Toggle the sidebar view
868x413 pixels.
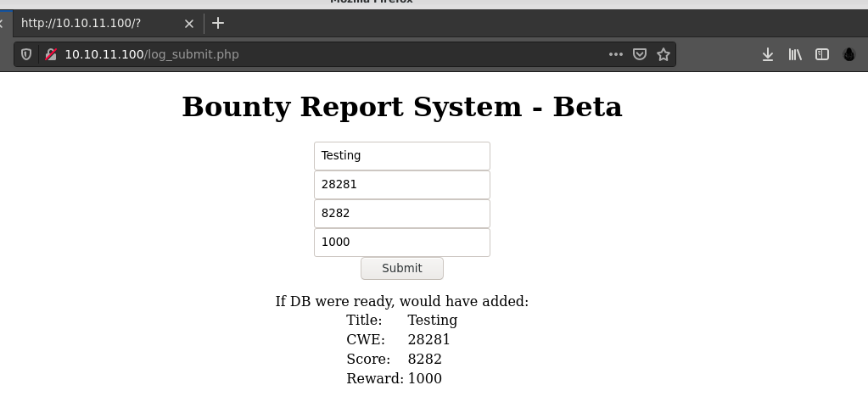(821, 54)
